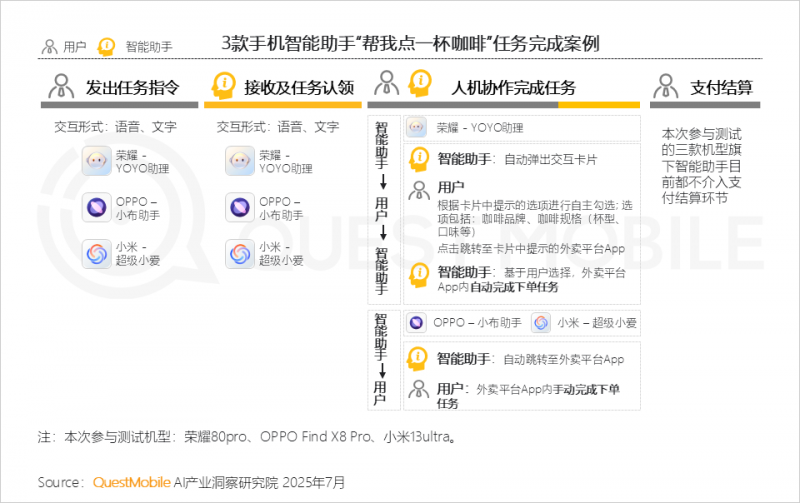Click the assistant icon beside 自动跳转至外卖平台App
The width and height of the screenshot is (800, 503).
coord(417,359)
